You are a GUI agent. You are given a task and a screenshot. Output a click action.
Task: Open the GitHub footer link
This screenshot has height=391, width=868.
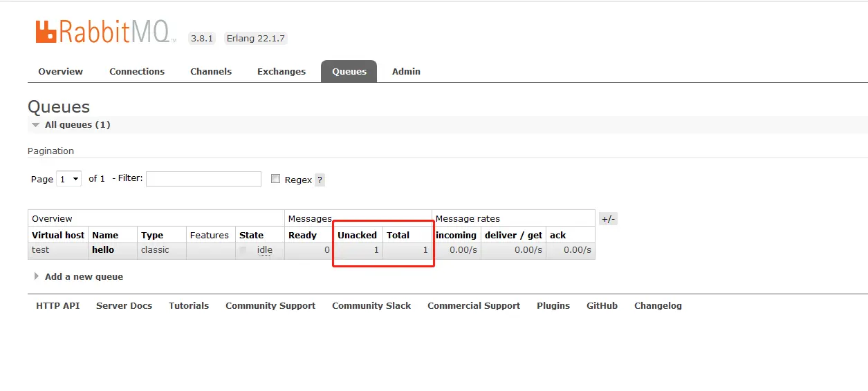point(602,305)
